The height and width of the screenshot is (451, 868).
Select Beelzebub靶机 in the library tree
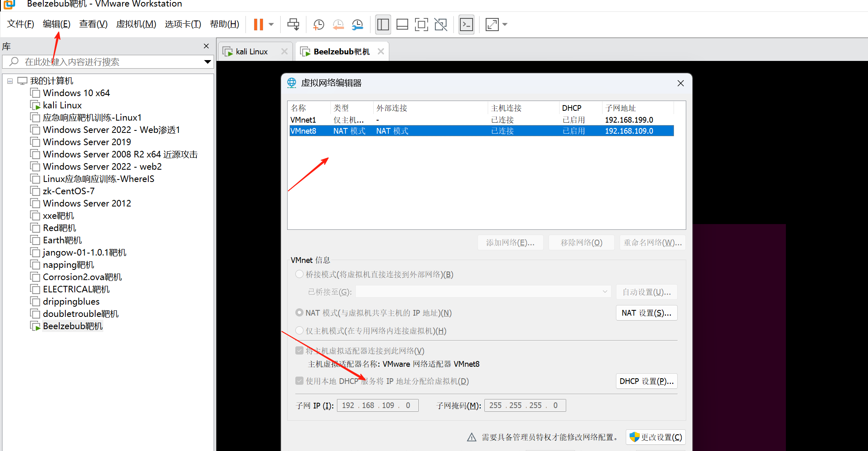73,326
